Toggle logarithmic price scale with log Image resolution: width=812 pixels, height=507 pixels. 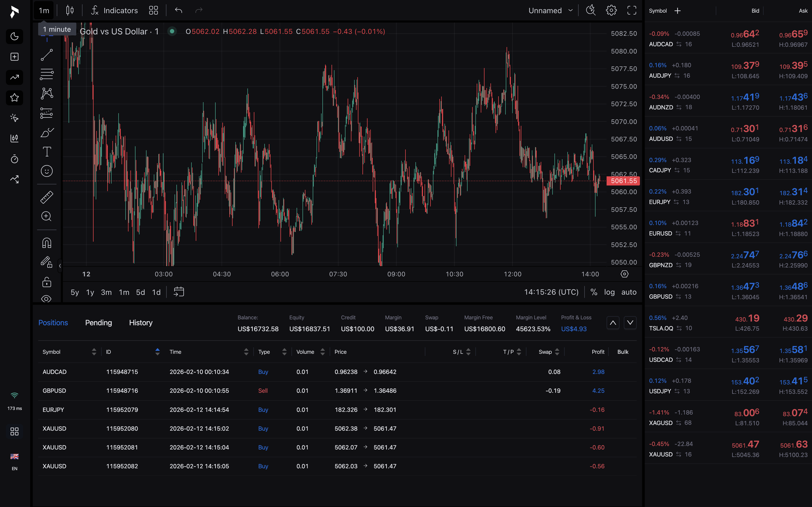[610, 292]
